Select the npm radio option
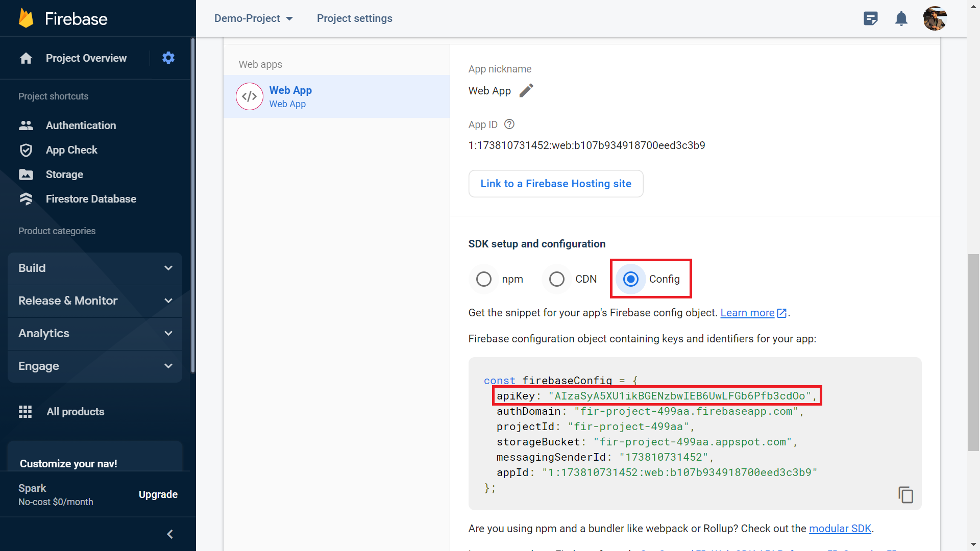The width and height of the screenshot is (980, 551). (x=484, y=279)
